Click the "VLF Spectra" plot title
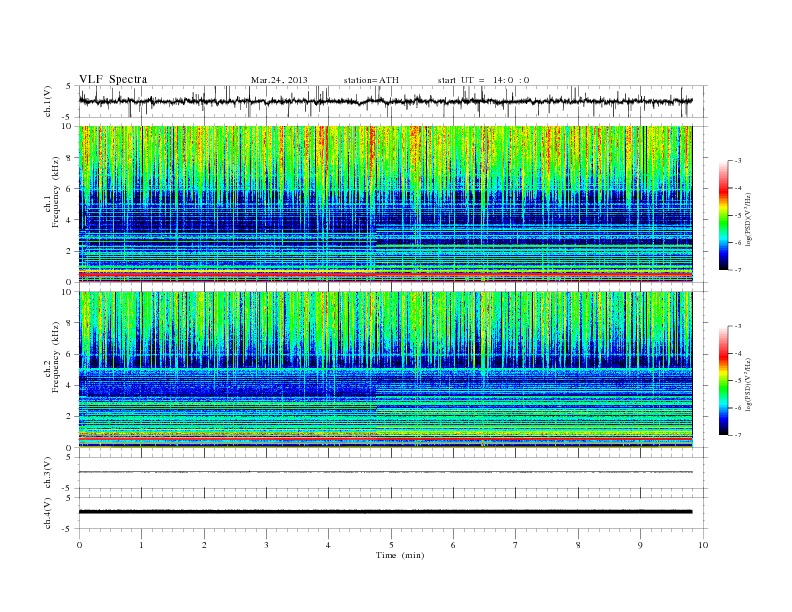This screenshot has height=612, width=792. tap(113, 79)
